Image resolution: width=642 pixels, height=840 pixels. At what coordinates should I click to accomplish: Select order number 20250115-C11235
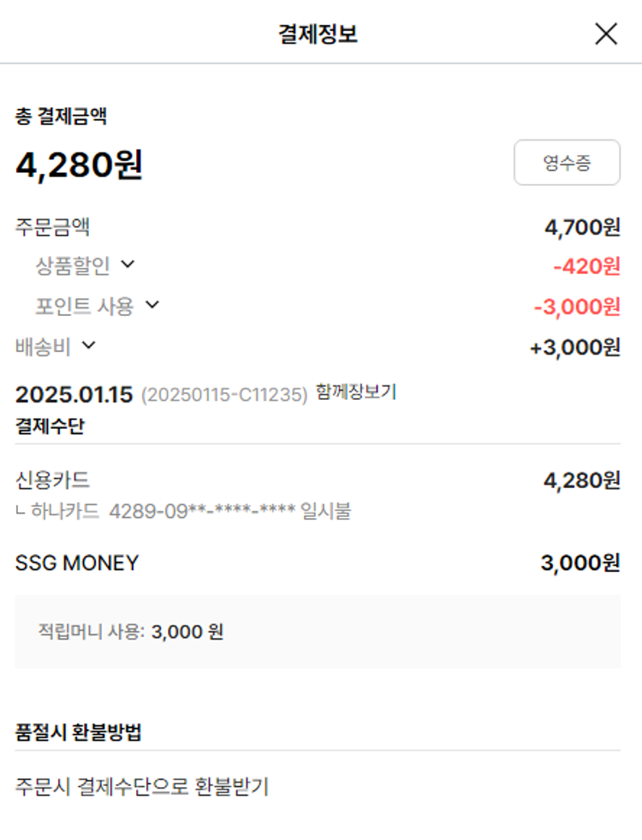pyautogui.click(x=224, y=396)
